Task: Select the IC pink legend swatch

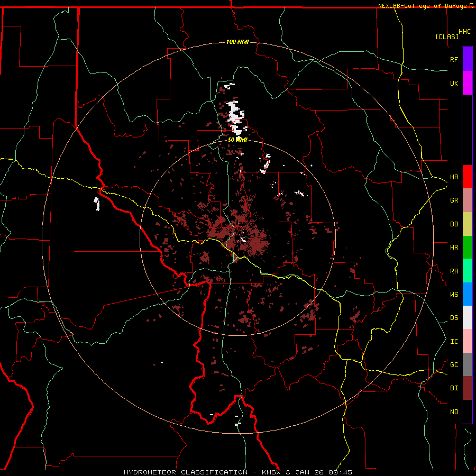Action: pyautogui.click(x=467, y=341)
